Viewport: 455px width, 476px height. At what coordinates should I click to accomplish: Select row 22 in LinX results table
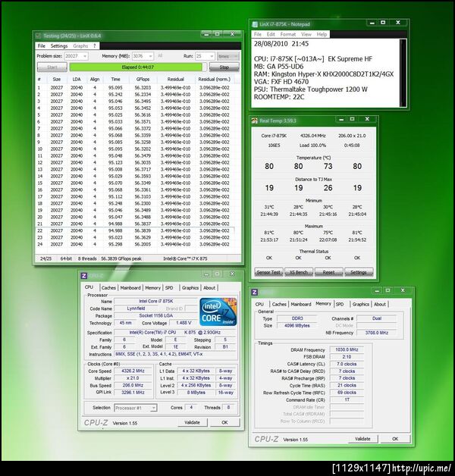pos(135,230)
